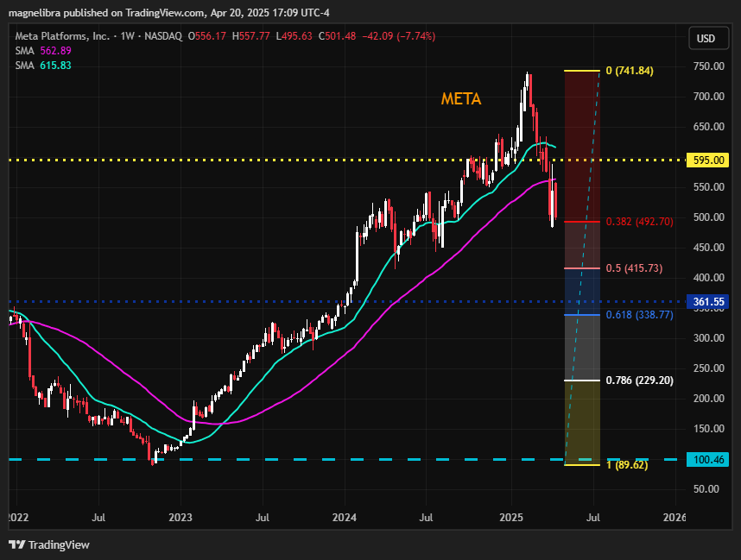The image size is (741, 560).
Task: Click the Fibonacci 0 (741.84) level label
Action: [630, 71]
